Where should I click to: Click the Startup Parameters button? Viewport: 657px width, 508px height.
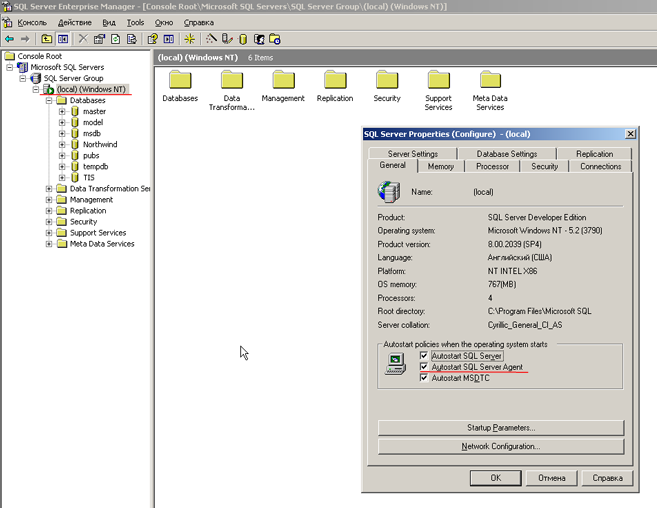(501, 428)
